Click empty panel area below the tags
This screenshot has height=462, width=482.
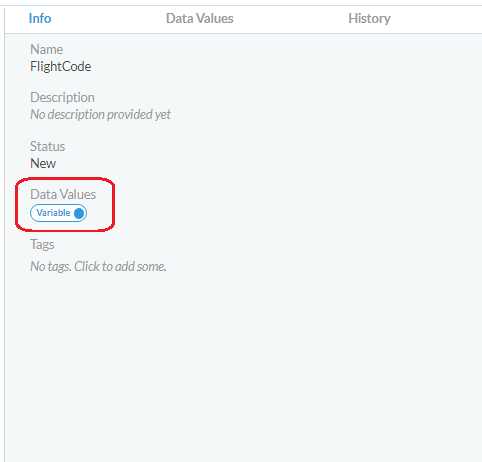click(x=243, y=367)
